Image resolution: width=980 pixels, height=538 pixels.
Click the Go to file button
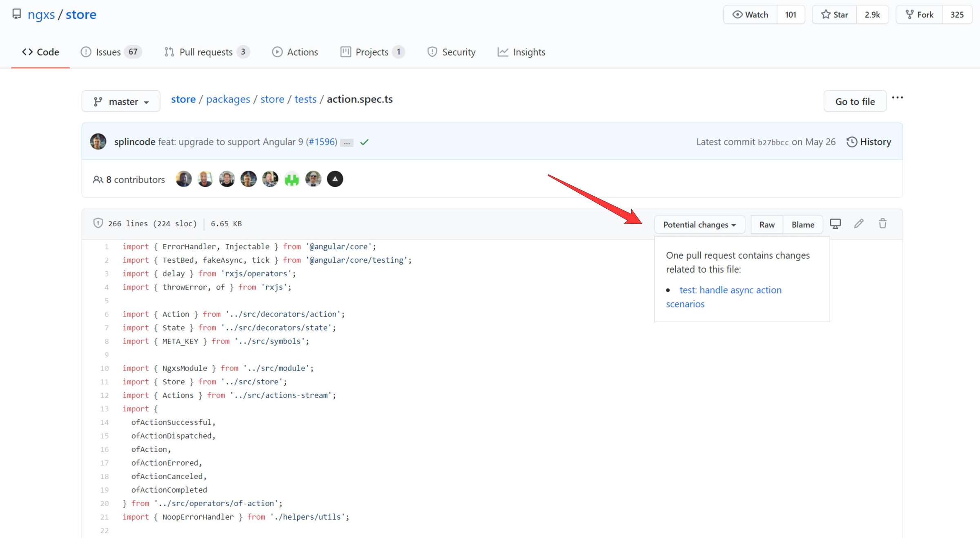point(855,101)
